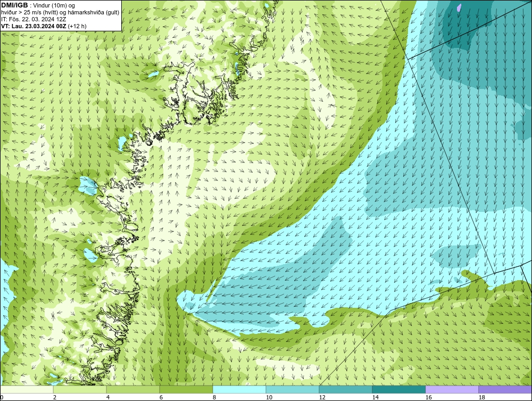Viewport: 532px width, 401px height.
Task: Click the 8–10 m/s legend color swatch
Action: tap(239, 389)
